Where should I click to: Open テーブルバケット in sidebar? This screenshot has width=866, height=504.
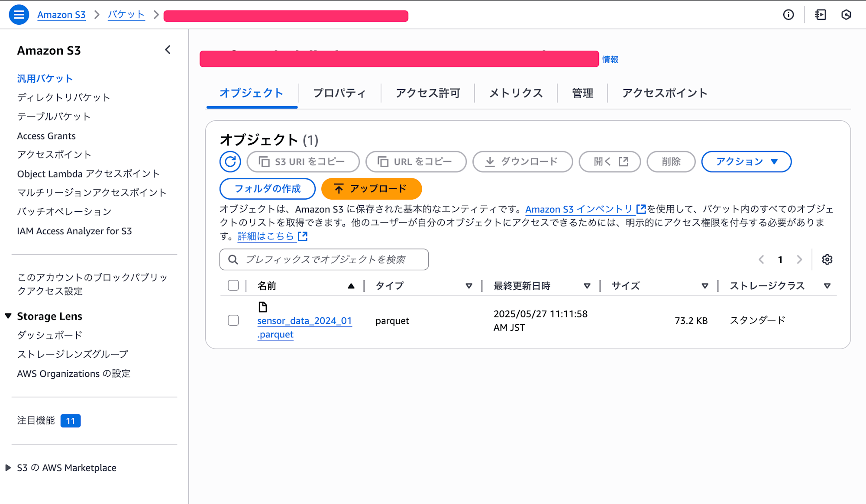click(54, 116)
